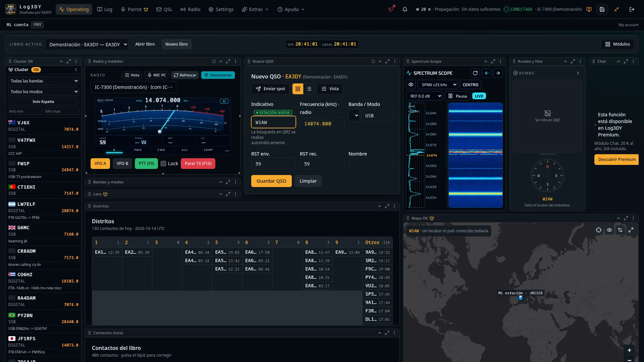This screenshot has height=362, width=644.
Task: Toggle spectrum scope eye visibility
Action: coord(411,85)
